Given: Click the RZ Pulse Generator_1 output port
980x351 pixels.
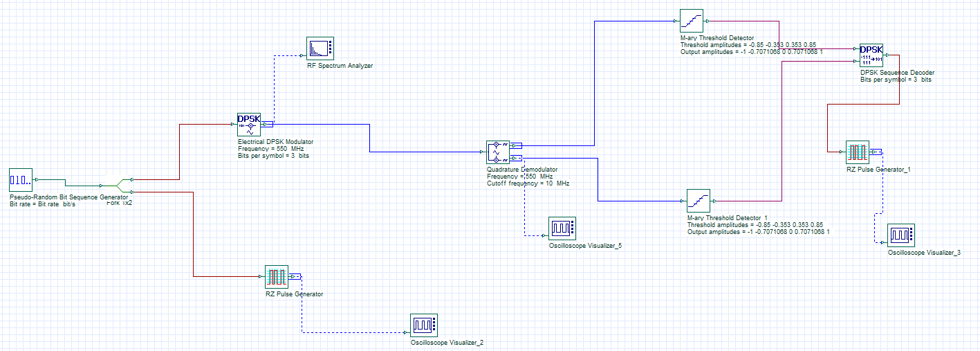Looking at the screenshot, I should coord(876,152).
